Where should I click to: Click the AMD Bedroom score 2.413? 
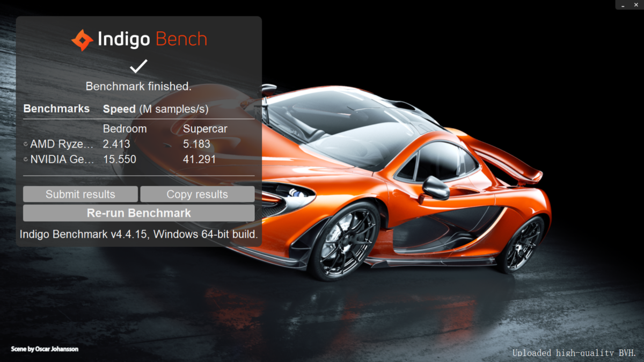[116, 144]
